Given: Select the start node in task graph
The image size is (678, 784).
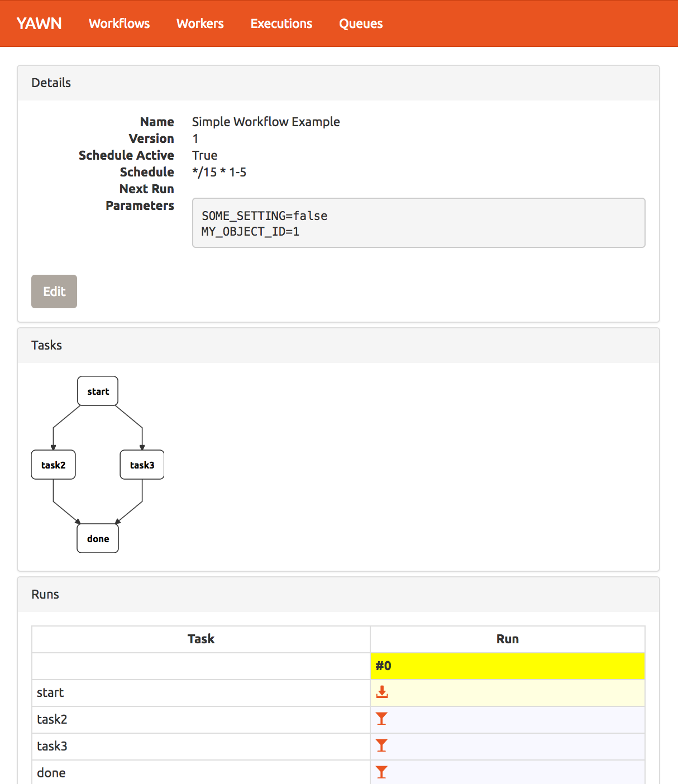Looking at the screenshot, I should pos(98,391).
